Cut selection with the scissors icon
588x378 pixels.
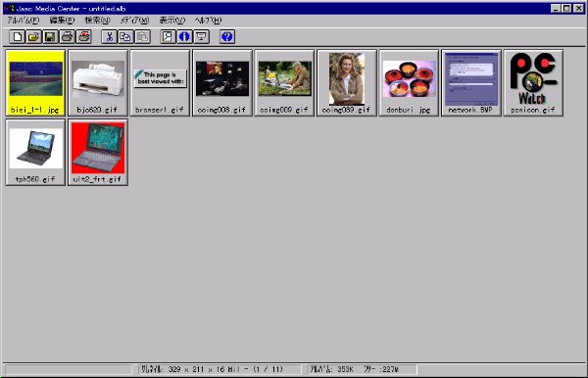tap(109, 36)
